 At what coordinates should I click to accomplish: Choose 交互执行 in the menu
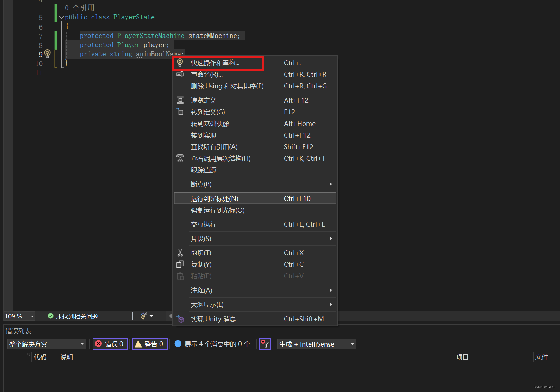(x=255, y=224)
